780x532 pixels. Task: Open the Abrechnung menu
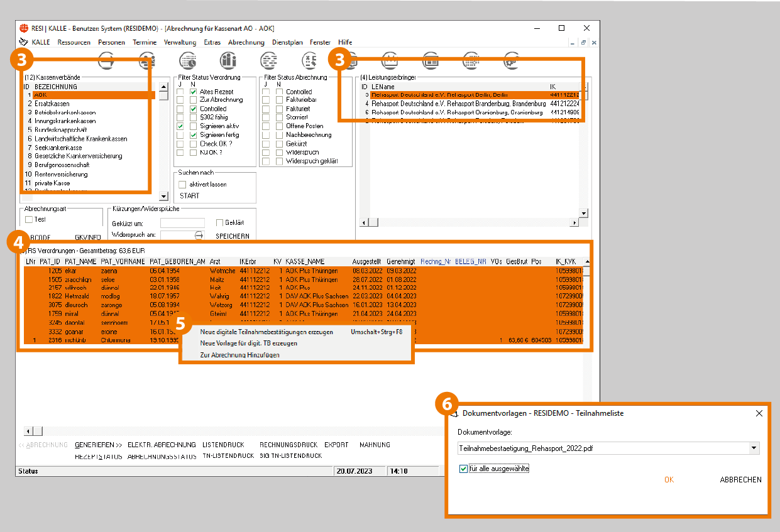coord(246,42)
